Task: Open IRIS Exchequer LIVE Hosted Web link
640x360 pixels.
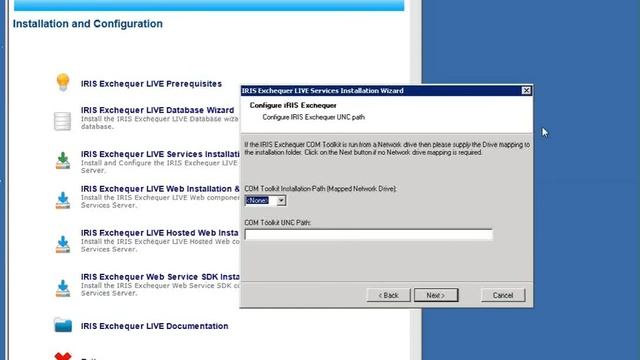Action: pyautogui.click(x=160, y=233)
